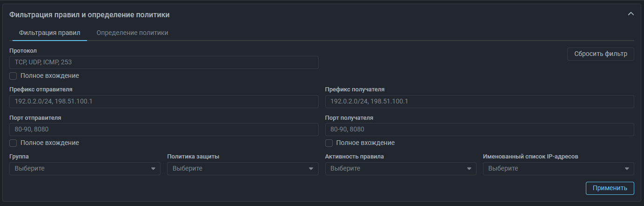This screenshot has width=644, height=206.
Task: Click the Порт получателя input field
Action: [479, 130]
